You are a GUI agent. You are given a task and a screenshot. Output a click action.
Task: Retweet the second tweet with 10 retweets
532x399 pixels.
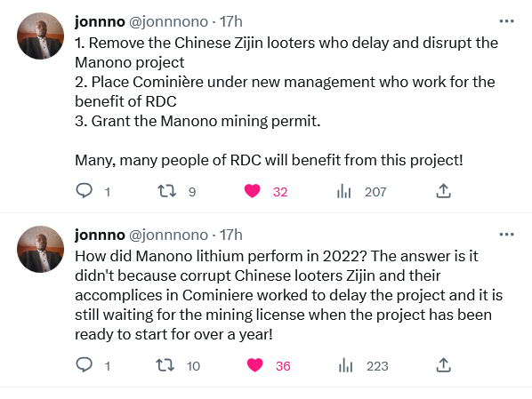pyautogui.click(x=165, y=365)
